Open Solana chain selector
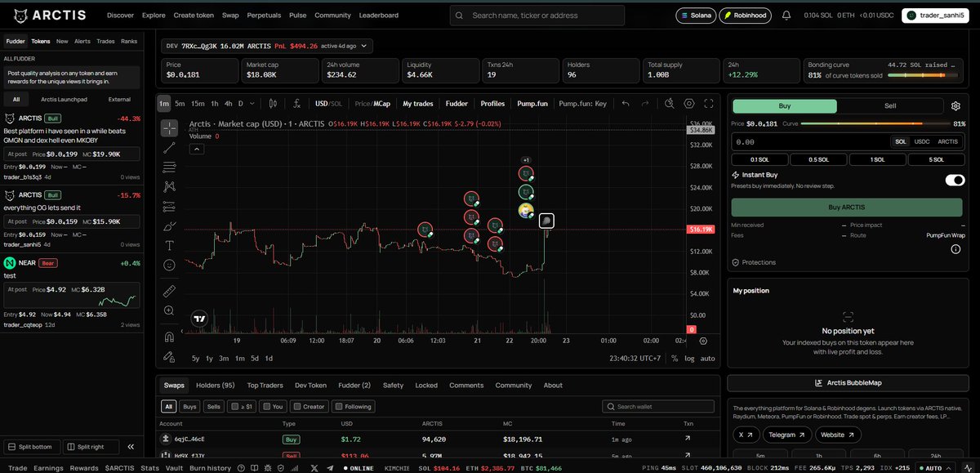This screenshot has height=473, width=980. [x=695, y=15]
